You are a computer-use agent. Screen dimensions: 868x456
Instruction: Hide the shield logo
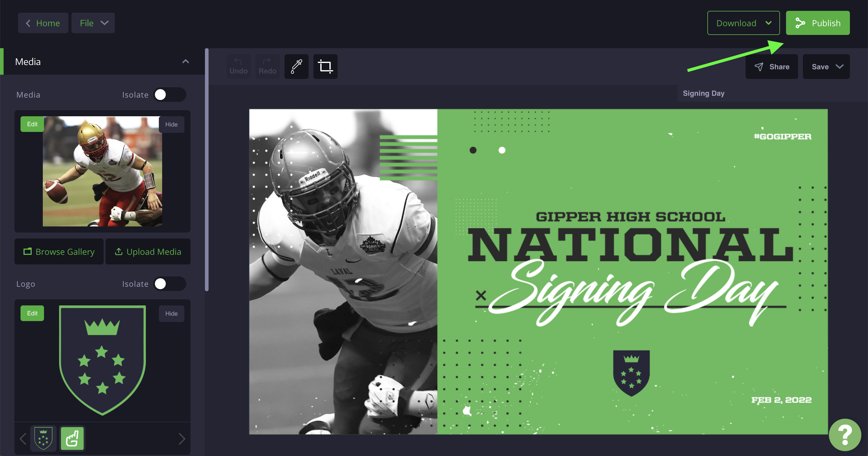[171, 314]
